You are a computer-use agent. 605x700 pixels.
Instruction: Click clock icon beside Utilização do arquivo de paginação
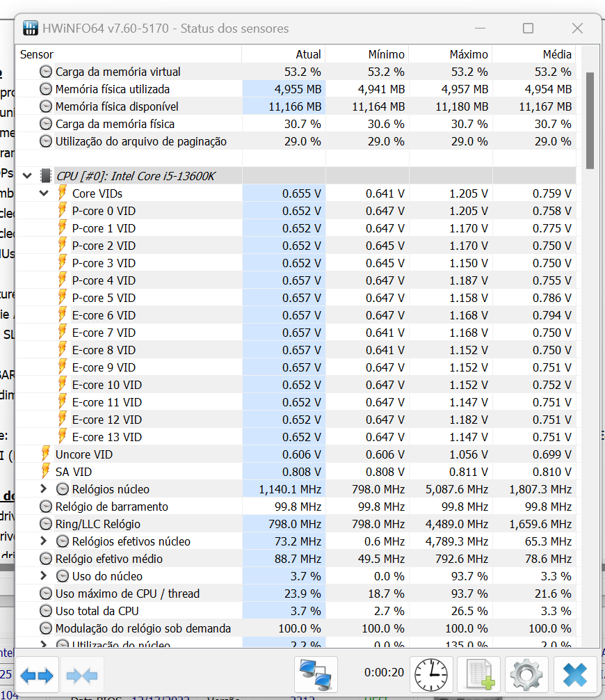[45, 141]
